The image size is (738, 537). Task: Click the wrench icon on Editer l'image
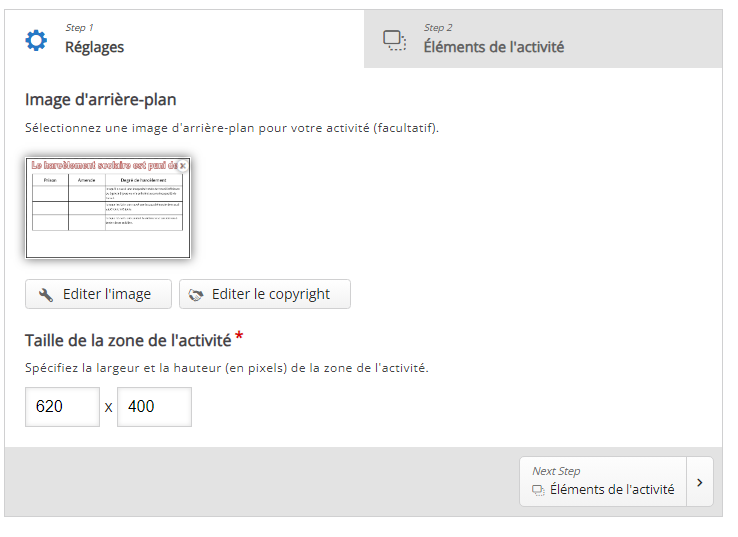click(x=46, y=294)
